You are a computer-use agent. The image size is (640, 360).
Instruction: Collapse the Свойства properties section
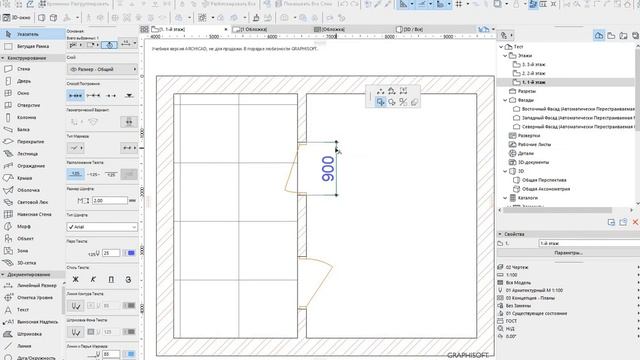[x=500, y=234]
